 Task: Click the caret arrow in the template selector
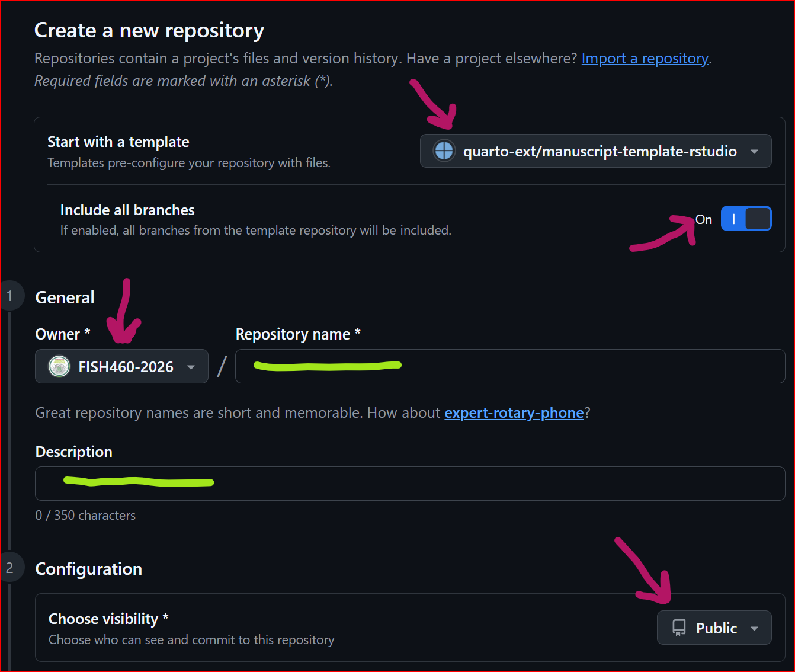(754, 152)
